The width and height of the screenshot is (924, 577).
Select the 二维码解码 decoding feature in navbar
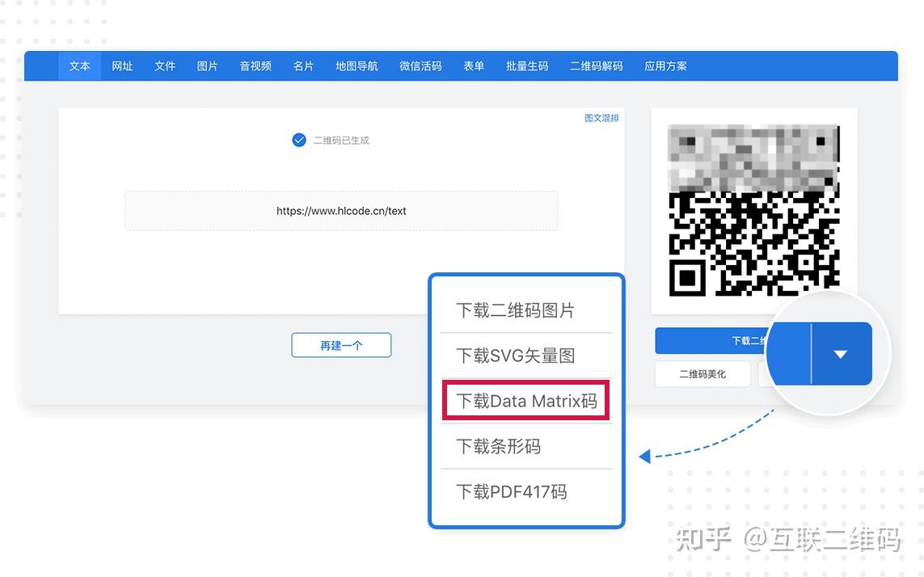tap(596, 66)
